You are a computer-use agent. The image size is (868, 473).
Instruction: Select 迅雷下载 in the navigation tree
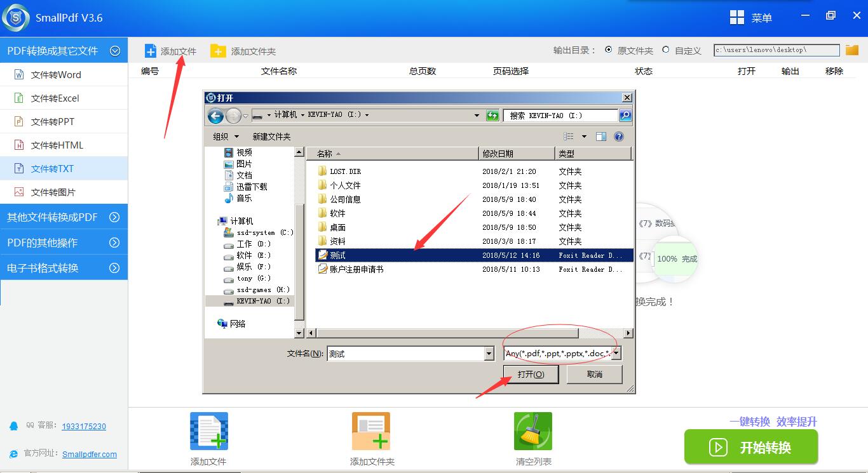[245, 187]
